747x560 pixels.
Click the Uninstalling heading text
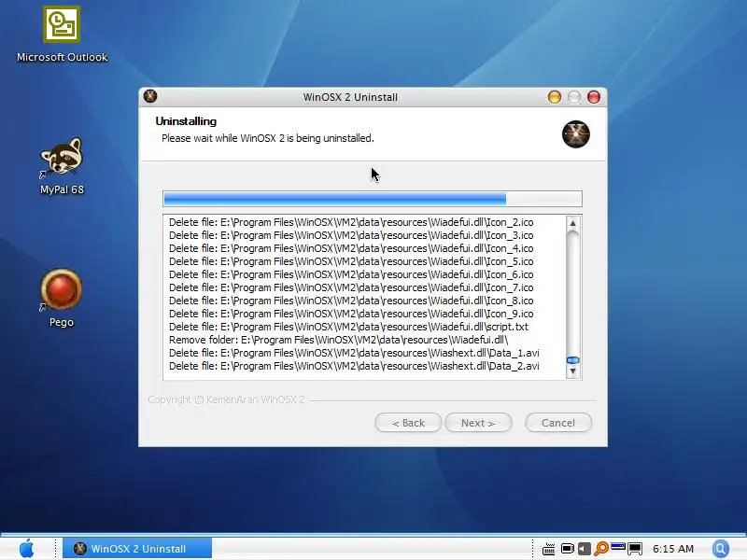point(186,121)
